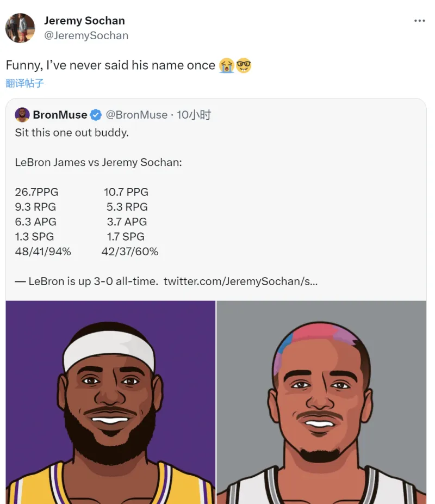Click the 'LeBron James vs Jeremy Sochan:' line

pos(98,162)
